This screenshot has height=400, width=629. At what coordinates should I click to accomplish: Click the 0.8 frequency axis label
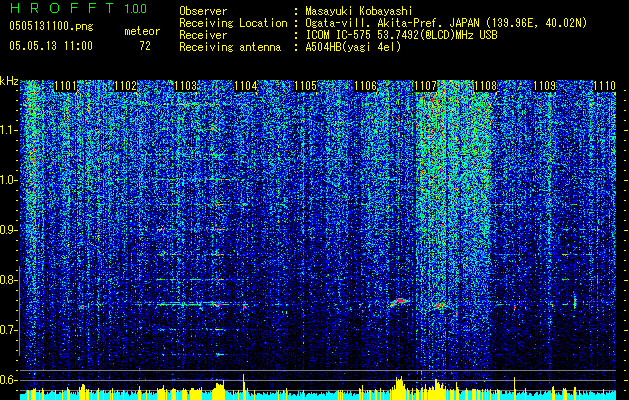tap(8, 280)
